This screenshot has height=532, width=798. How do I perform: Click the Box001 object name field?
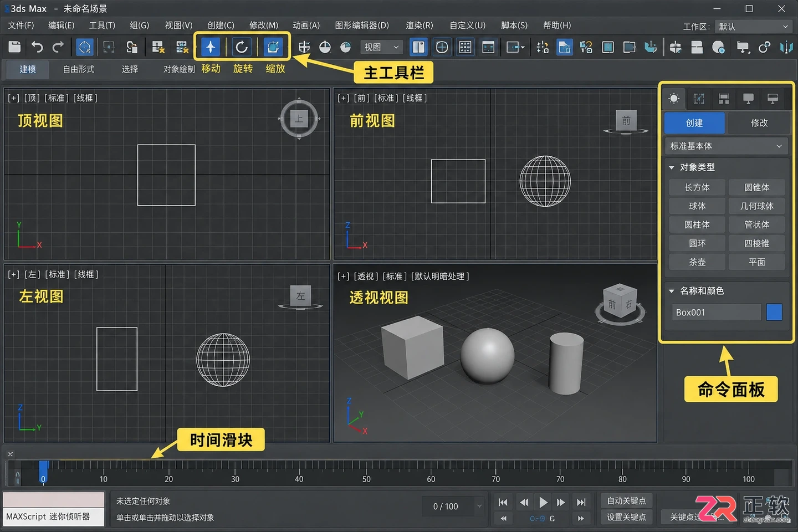pyautogui.click(x=717, y=312)
